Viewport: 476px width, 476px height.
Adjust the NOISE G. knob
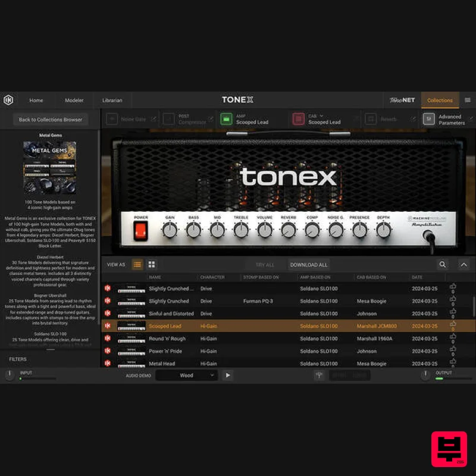(x=336, y=230)
